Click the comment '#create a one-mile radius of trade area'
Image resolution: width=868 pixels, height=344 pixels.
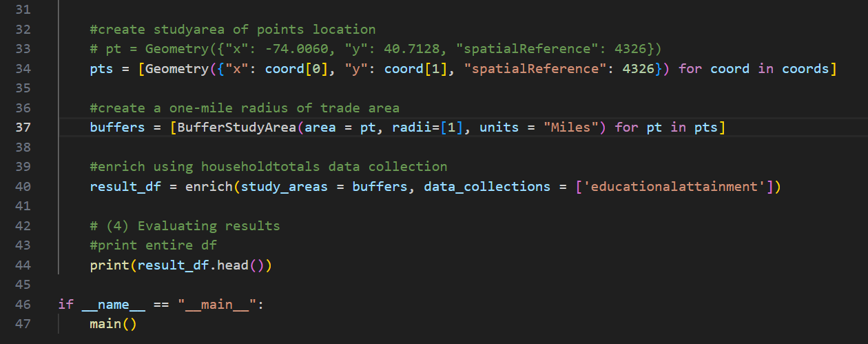click(245, 108)
